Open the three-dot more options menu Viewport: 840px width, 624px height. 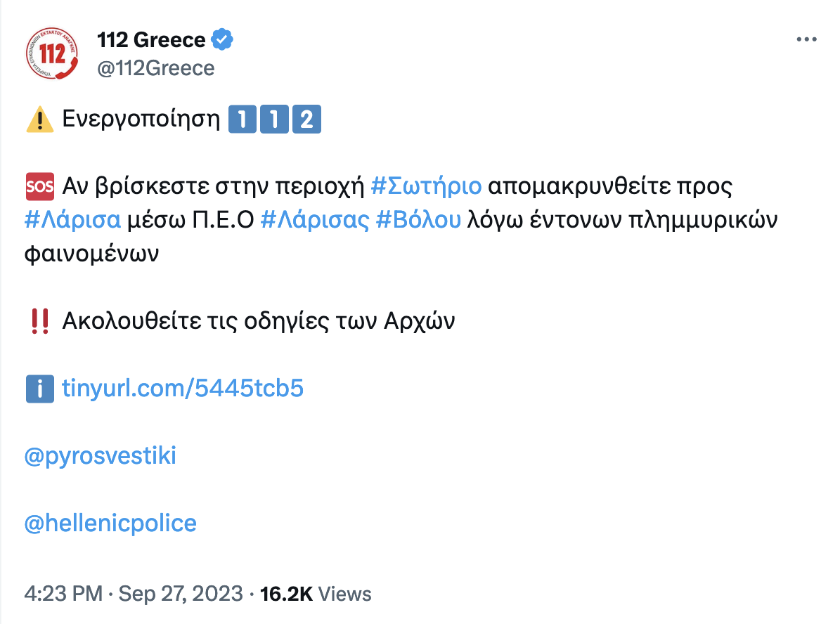click(x=806, y=40)
